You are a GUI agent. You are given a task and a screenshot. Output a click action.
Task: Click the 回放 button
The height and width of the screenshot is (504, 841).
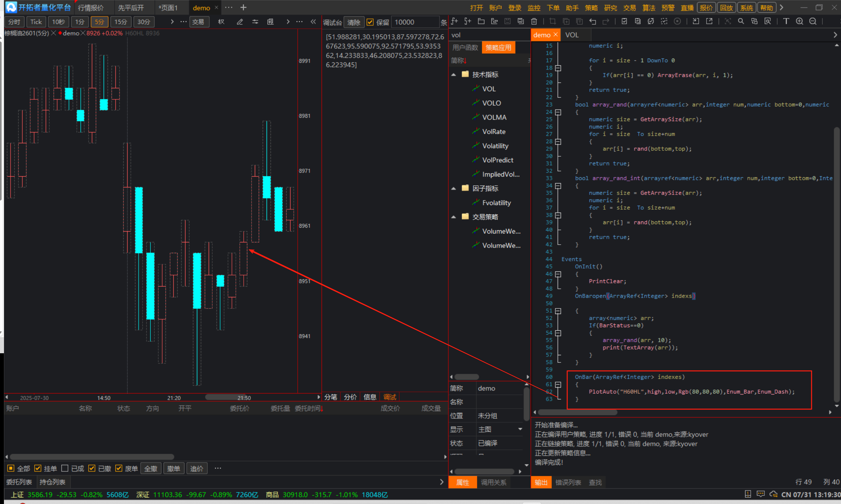pos(727,8)
